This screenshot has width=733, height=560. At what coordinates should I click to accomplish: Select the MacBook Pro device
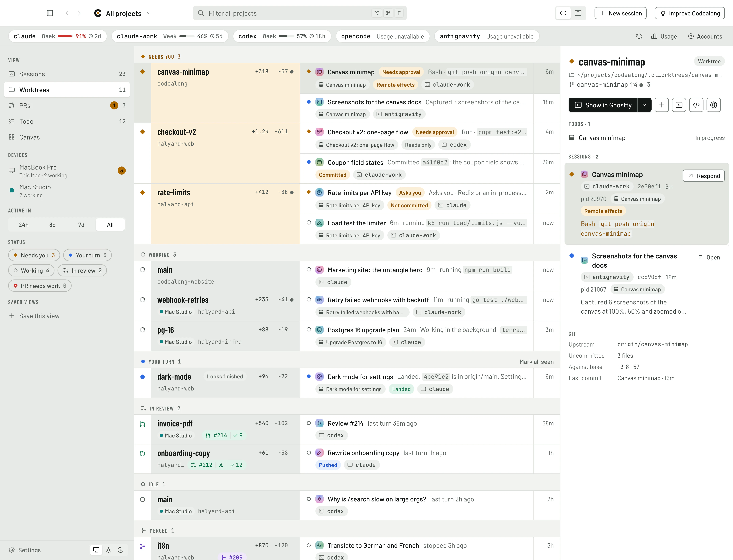(67, 171)
